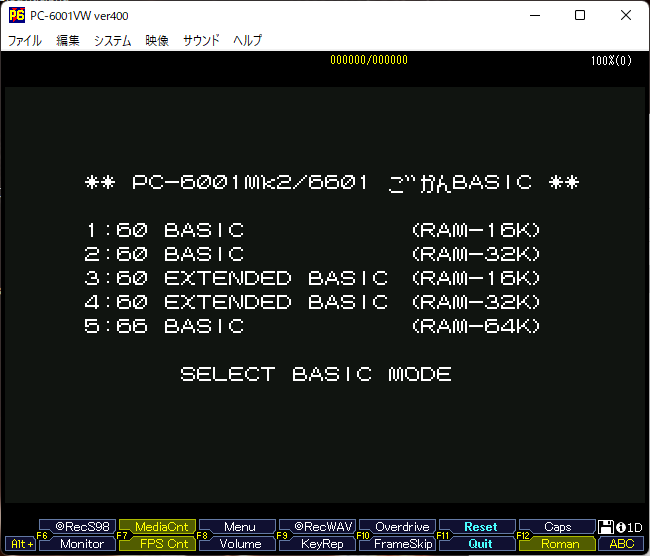650x556 pixels.
Task: Click the '2:60 BASIC (RAM-32K)' line
Action: click(312, 254)
